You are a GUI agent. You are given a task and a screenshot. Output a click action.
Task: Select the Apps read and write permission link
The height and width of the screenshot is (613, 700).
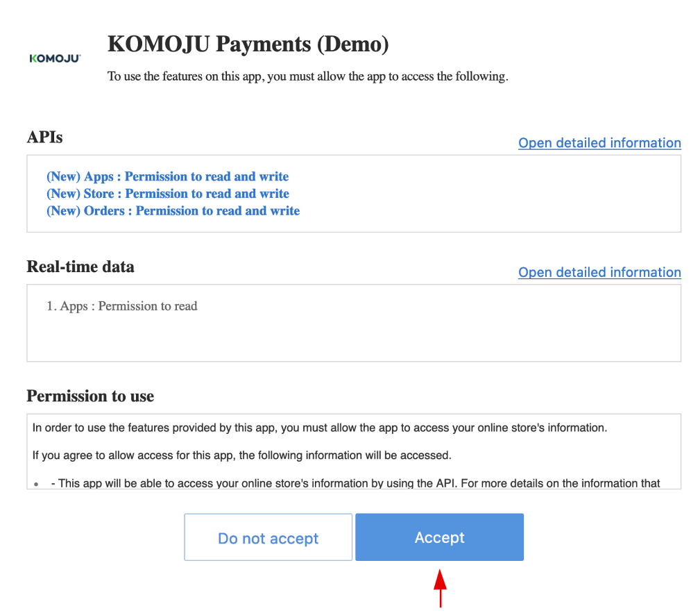point(167,176)
